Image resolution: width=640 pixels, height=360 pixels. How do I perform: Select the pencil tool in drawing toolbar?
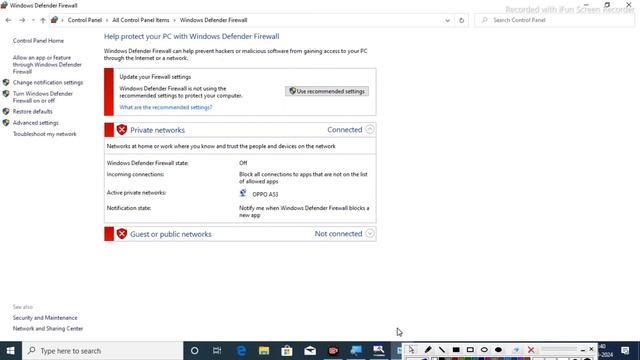(x=427, y=350)
